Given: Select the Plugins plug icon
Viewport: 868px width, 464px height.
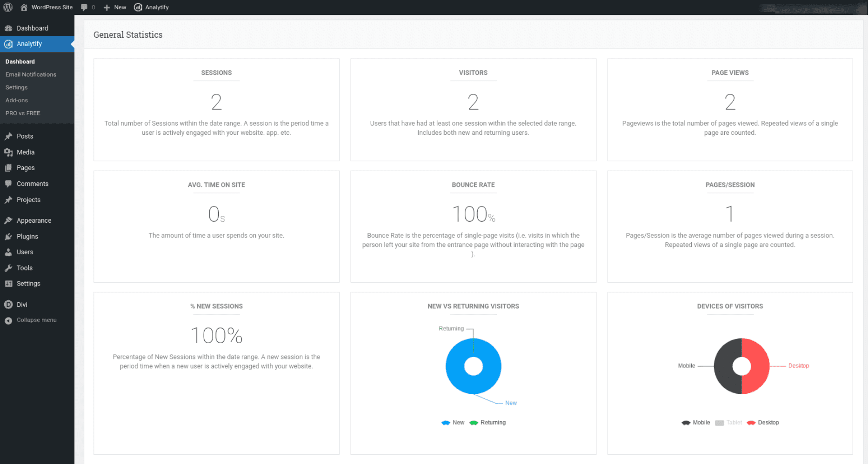Looking at the screenshot, I should pos(8,236).
